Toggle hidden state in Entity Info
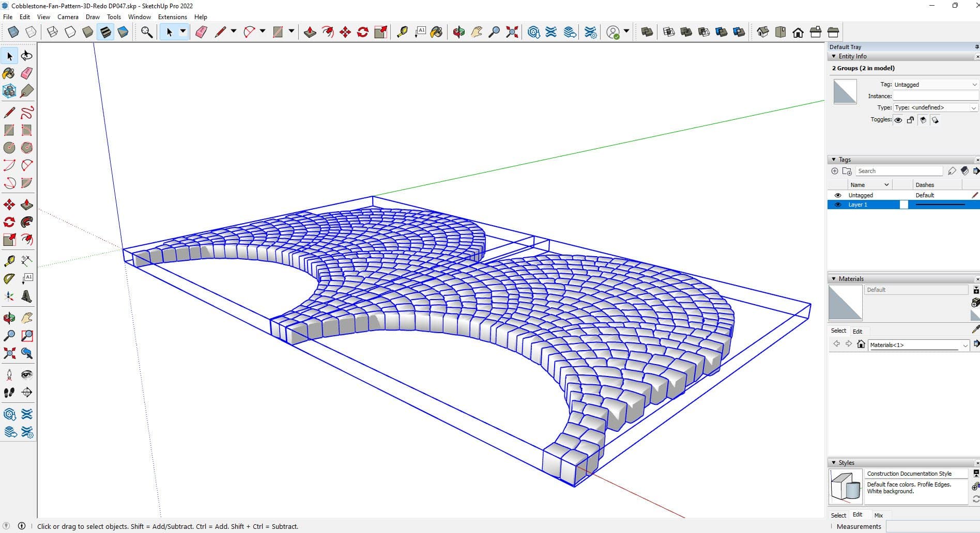This screenshot has width=980, height=533. pyautogui.click(x=898, y=120)
